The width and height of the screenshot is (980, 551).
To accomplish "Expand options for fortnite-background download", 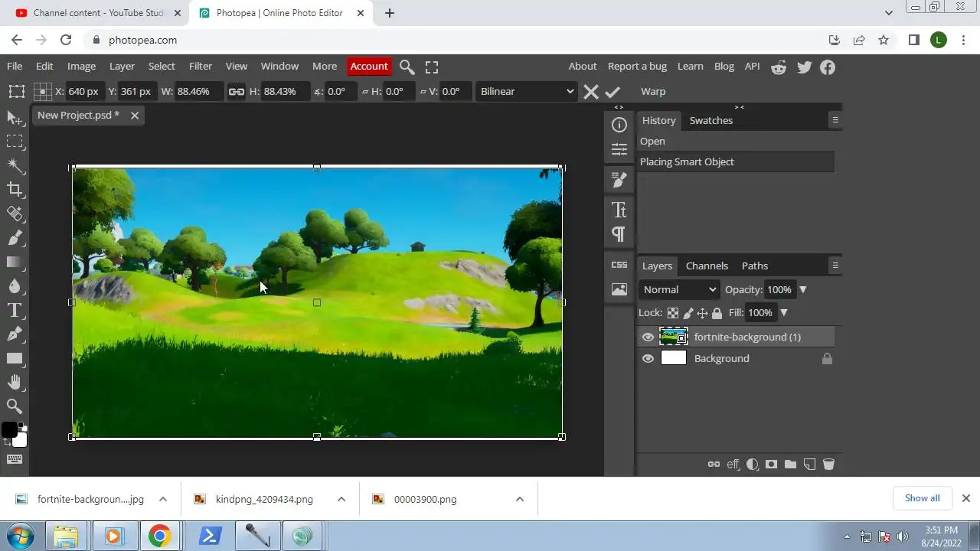I will click(x=163, y=499).
